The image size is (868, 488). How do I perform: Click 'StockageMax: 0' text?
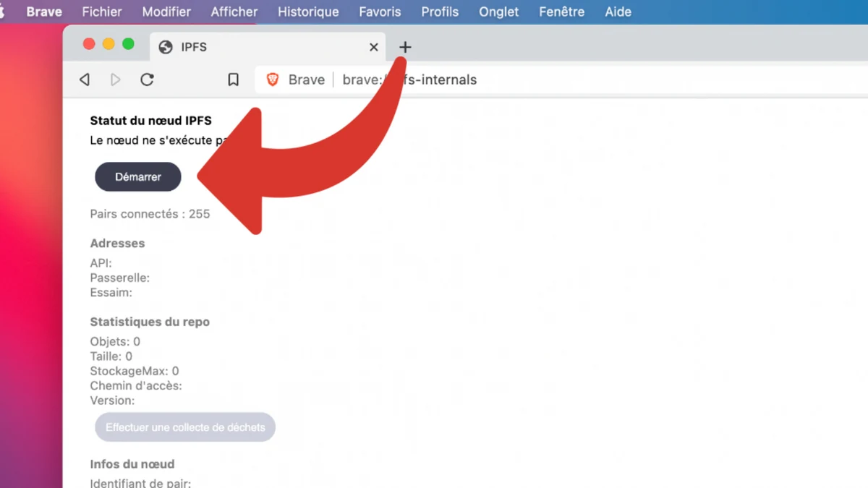[x=134, y=371]
